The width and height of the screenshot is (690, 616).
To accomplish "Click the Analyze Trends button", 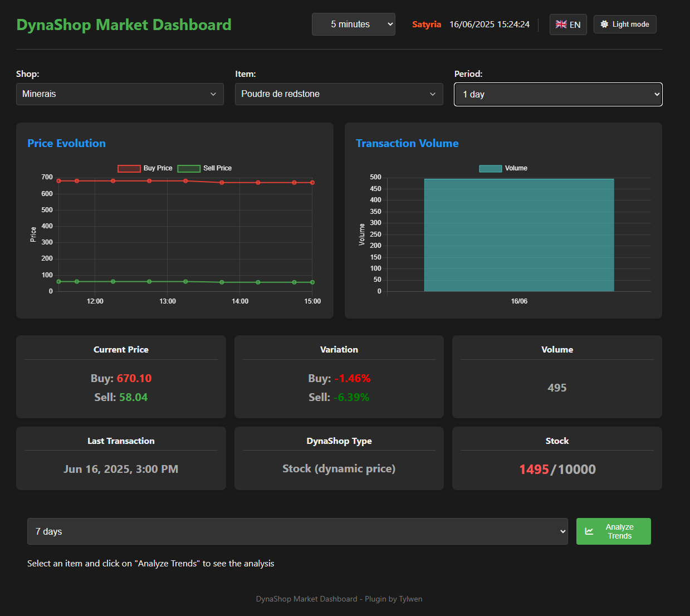I will [613, 531].
